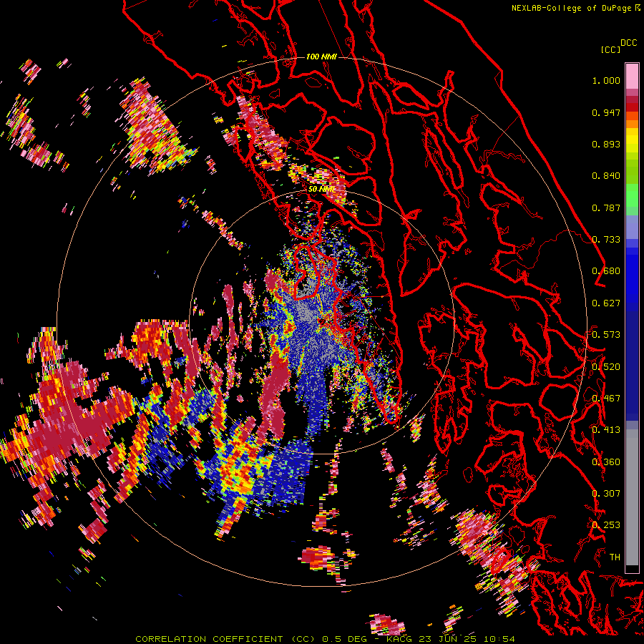Select the 1.000 scale value
Screen dimensions: 644x644
point(606,80)
